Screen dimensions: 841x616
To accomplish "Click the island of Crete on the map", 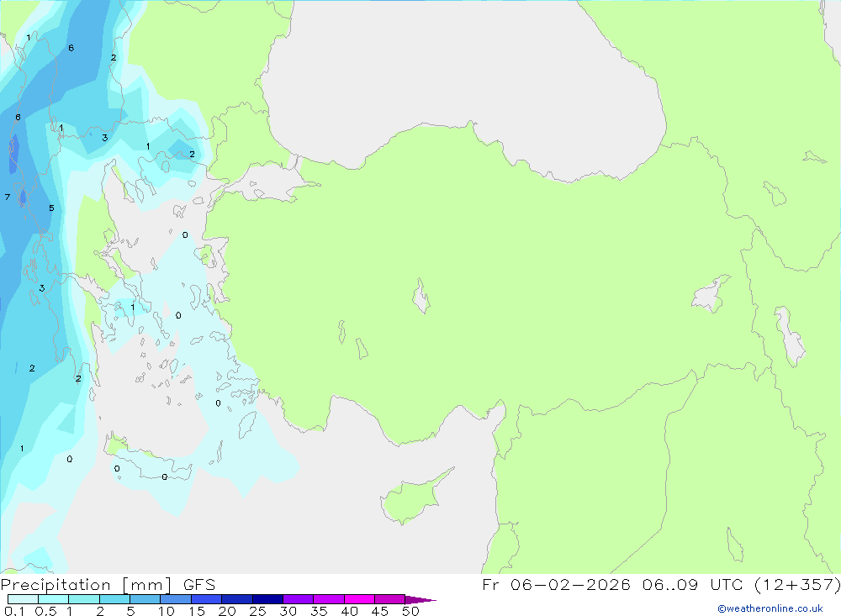I will pyautogui.click(x=147, y=461).
